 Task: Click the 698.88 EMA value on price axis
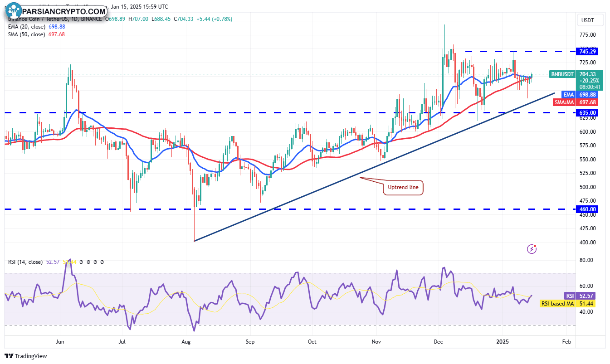pyautogui.click(x=588, y=94)
